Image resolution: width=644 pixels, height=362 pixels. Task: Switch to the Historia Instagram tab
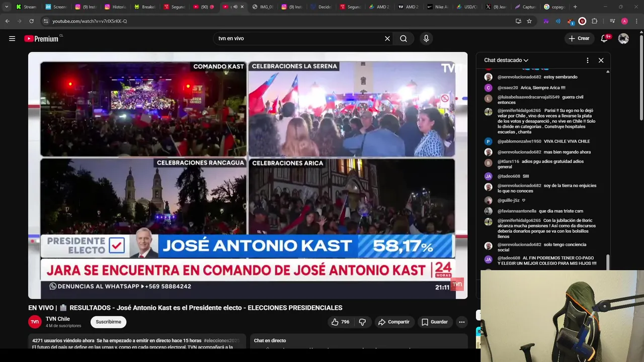click(x=115, y=7)
